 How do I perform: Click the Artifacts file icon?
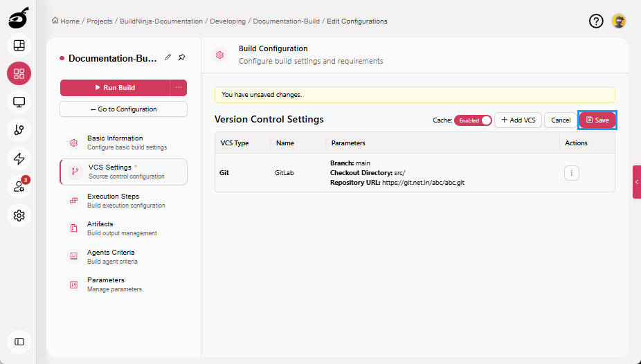[x=73, y=228]
